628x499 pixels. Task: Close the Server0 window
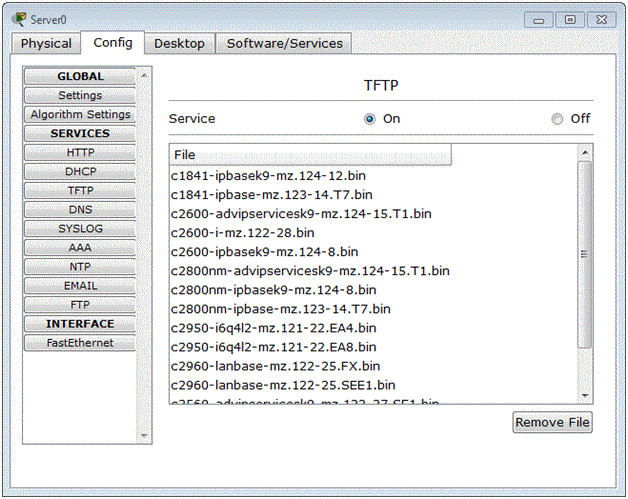click(x=602, y=20)
